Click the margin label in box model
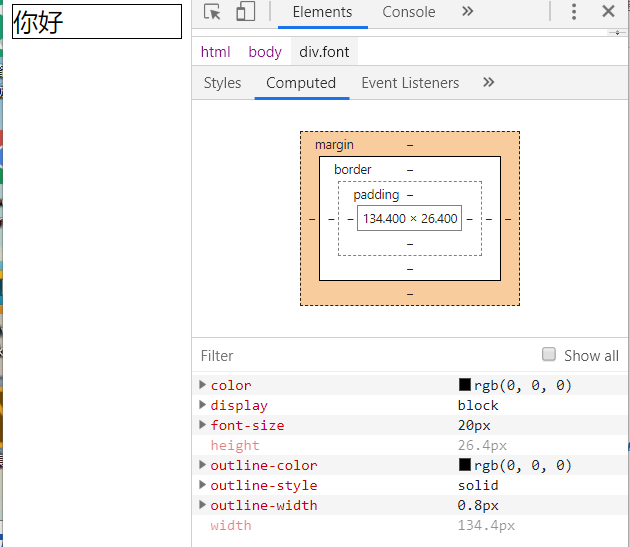This screenshot has height=547, width=630. (x=334, y=144)
